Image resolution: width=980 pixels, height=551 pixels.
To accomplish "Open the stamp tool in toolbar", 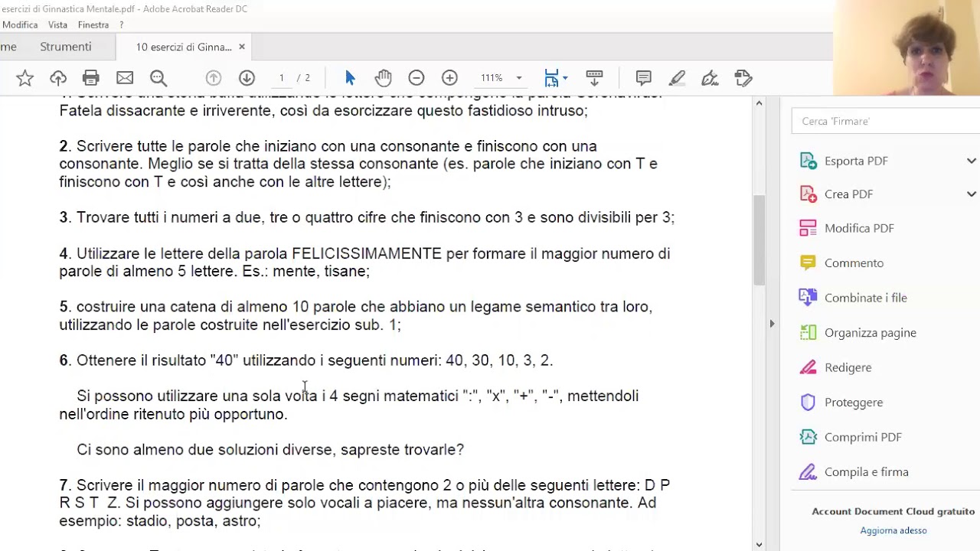I will [x=743, y=78].
